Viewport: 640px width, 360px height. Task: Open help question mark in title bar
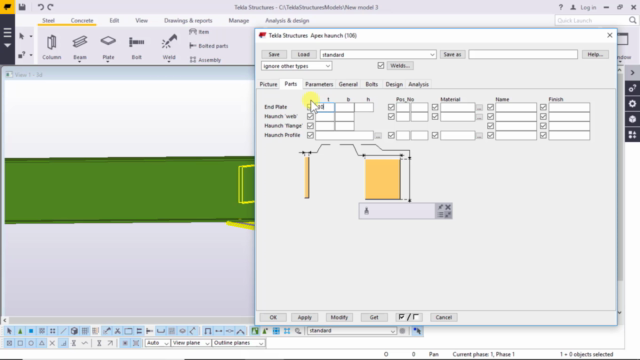click(561, 7)
